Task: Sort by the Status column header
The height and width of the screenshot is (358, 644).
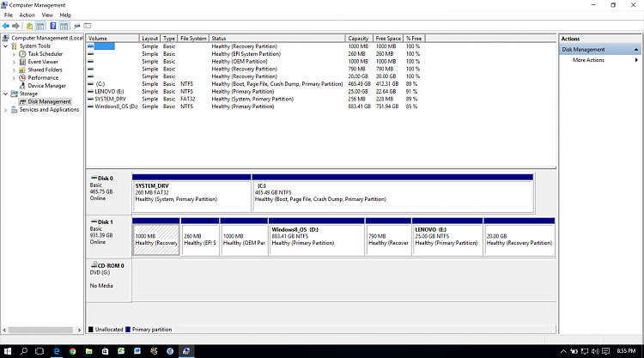Action: click(x=276, y=38)
